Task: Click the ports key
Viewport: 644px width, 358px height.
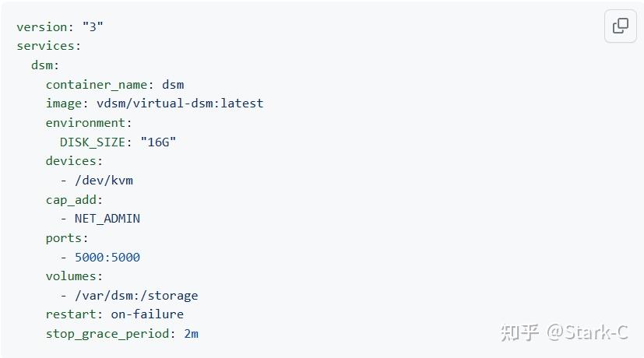Action: [65, 238]
